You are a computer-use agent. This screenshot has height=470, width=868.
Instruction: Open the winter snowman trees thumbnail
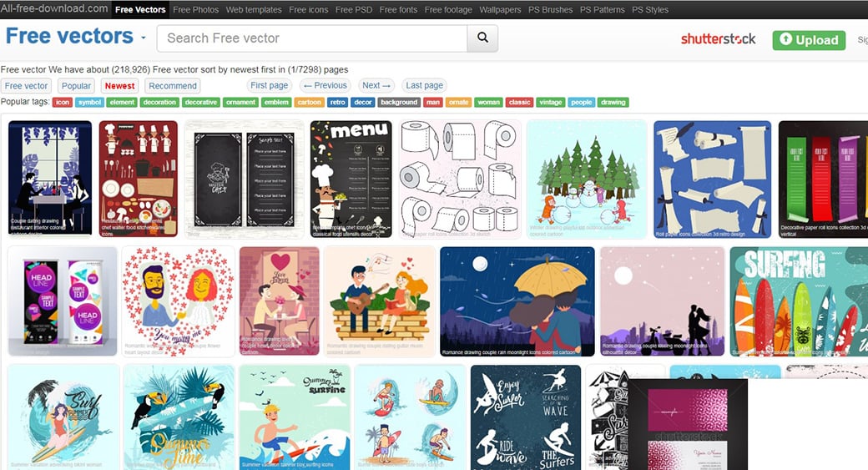tap(587, 179)
